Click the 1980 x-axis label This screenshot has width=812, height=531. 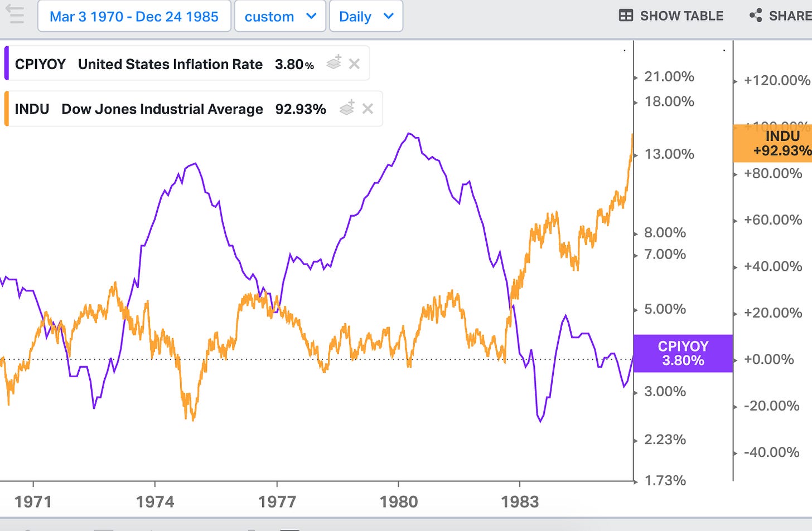coord(399,501)
